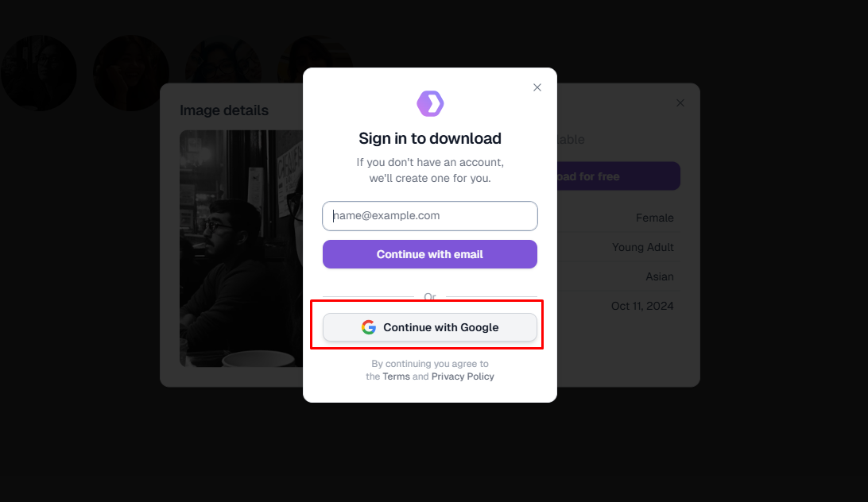Click the Asian attribute value
Image resolution: width=868 pixels, height=502 pixels.
pyautogui.click(x=659, y=276)
